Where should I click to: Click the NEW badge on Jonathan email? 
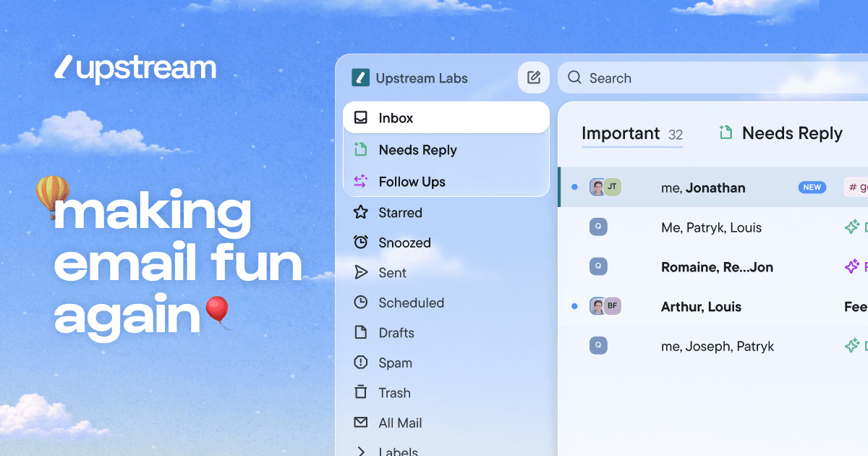point(812,187)
